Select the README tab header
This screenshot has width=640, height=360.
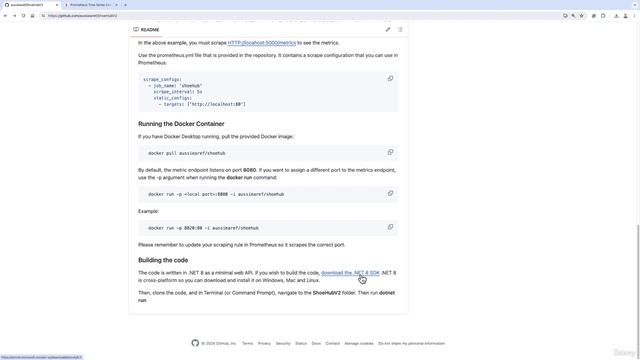click(x=146, y=30)
